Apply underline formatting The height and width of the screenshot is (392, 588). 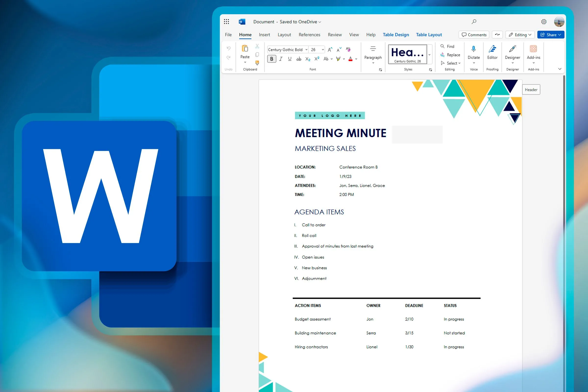tap(290, 59)
